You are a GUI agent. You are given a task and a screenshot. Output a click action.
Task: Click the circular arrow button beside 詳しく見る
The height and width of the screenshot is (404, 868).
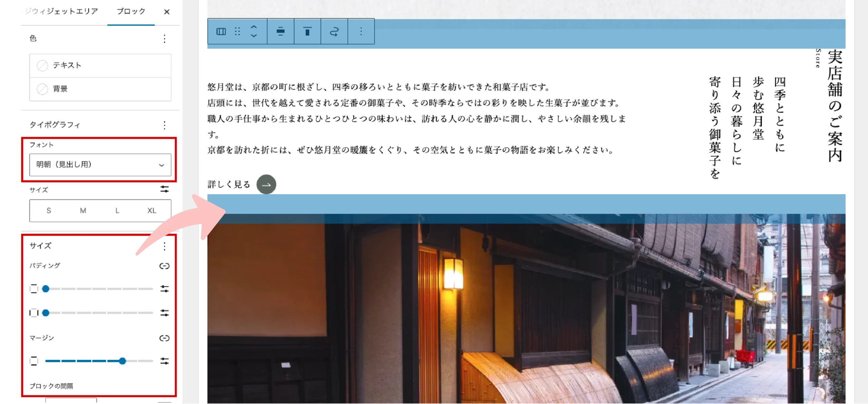[266, 184]
